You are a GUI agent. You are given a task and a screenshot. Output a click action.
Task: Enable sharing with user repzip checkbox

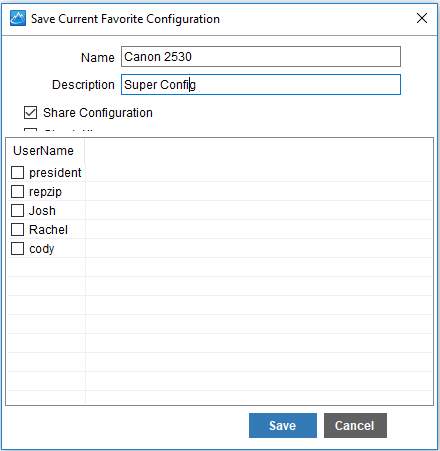tap(17, 192)
